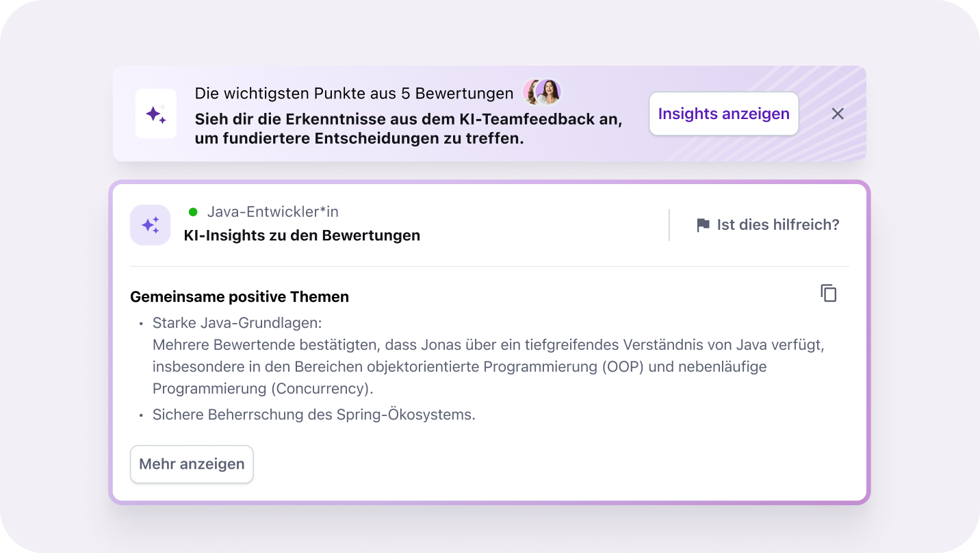
Task: Select the left reviewer avatar in banner
Action: (532, 92)
